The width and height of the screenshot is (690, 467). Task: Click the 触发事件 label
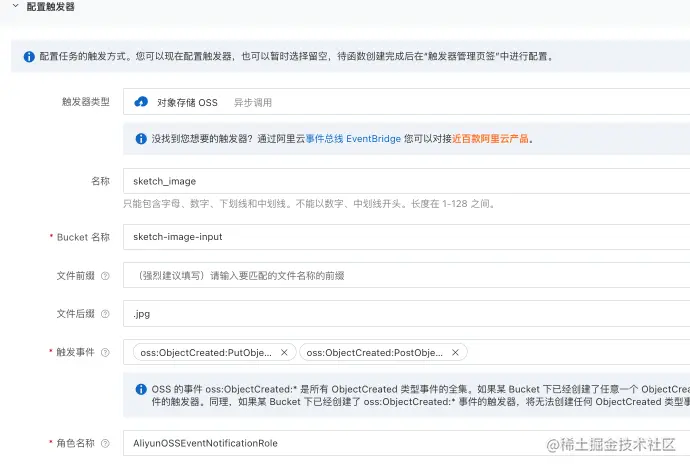coord(75,352)
